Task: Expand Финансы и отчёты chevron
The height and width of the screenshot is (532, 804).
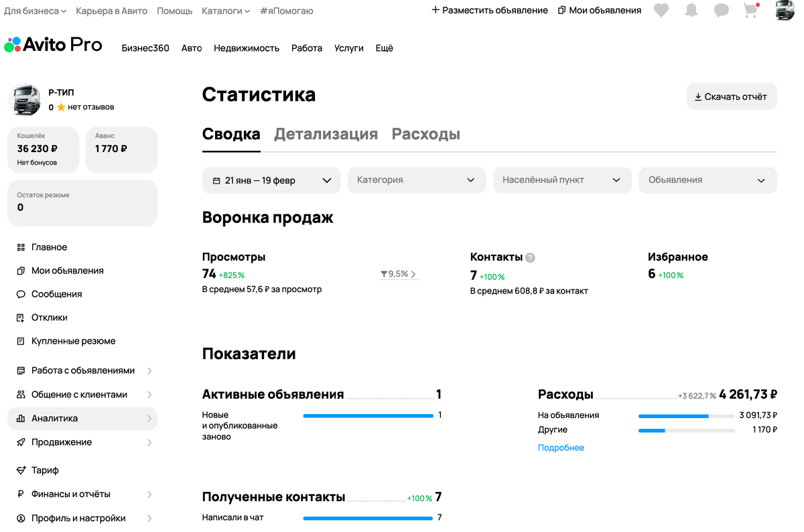Action: point(149,494)
